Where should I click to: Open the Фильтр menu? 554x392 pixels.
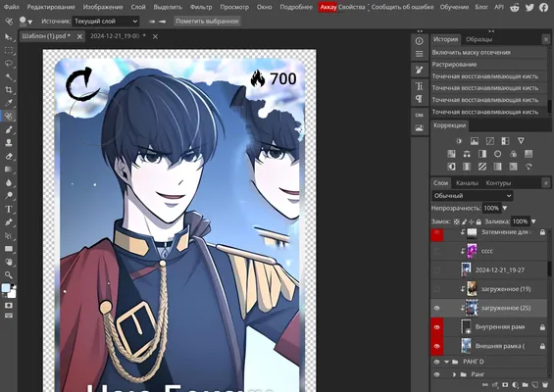(201, 7)
